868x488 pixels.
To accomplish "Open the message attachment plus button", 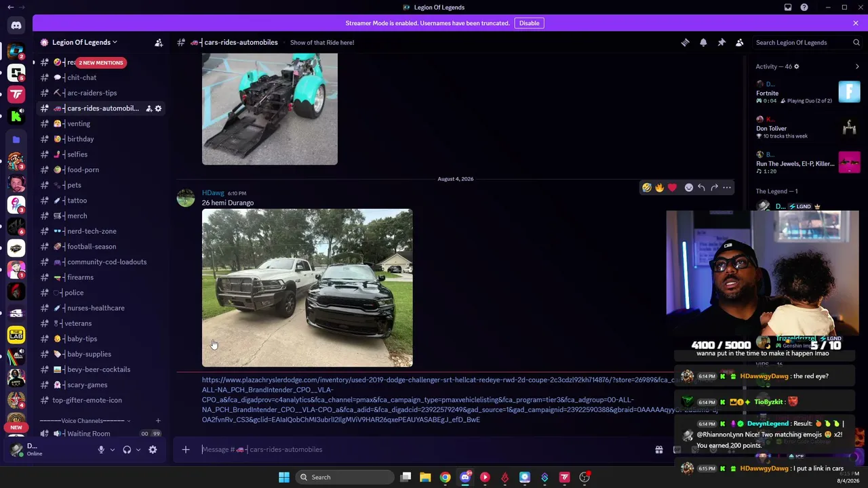I will (186, 449).
